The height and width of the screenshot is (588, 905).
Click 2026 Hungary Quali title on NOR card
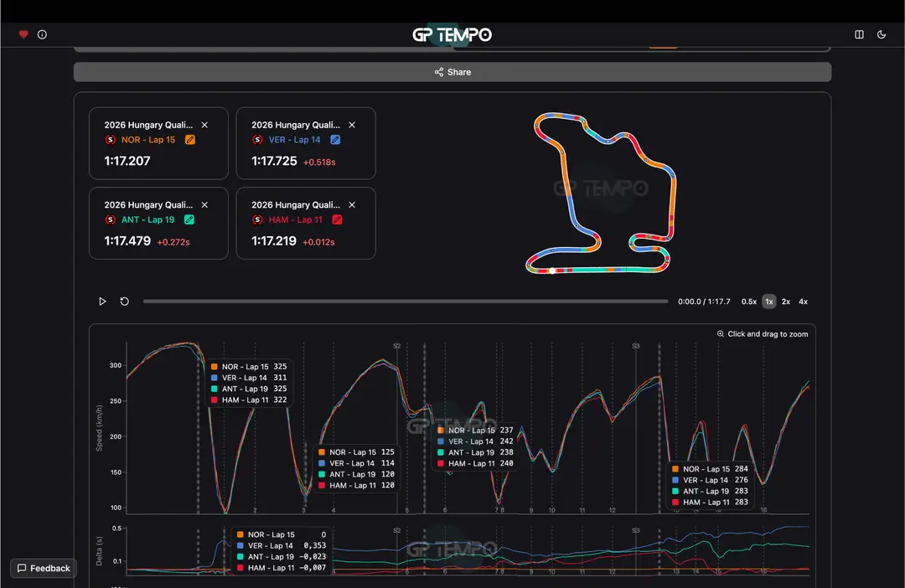click(x=148, y=125)
